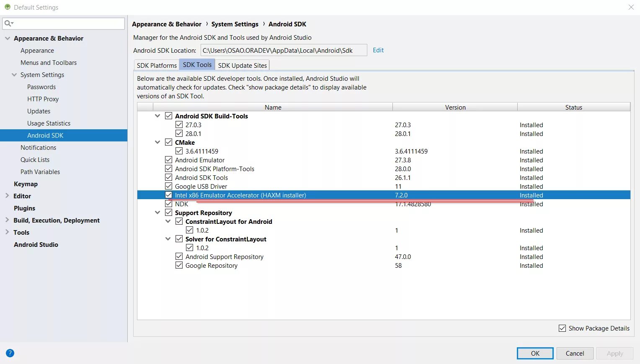The image size is (640, 364).
Task: Close the Default Settings window
Action: click(631, 7)
